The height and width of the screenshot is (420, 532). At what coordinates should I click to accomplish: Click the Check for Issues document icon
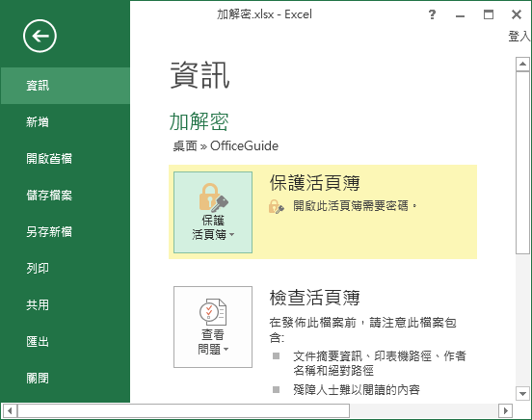[x=213, y=312]
